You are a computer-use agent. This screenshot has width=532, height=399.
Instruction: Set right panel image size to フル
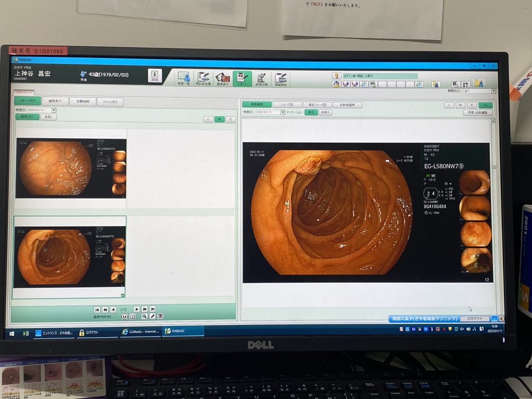(x=485, y=105)
